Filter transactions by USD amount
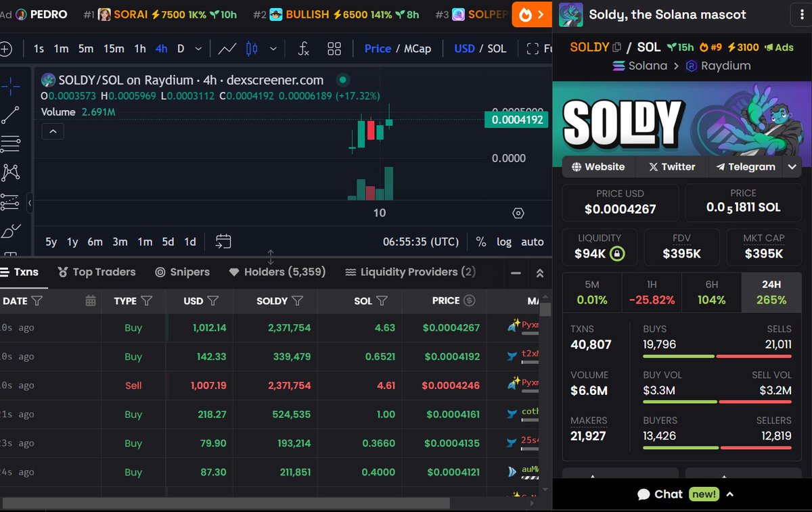This screenshot has height=512, width=812. click(212, 301)
